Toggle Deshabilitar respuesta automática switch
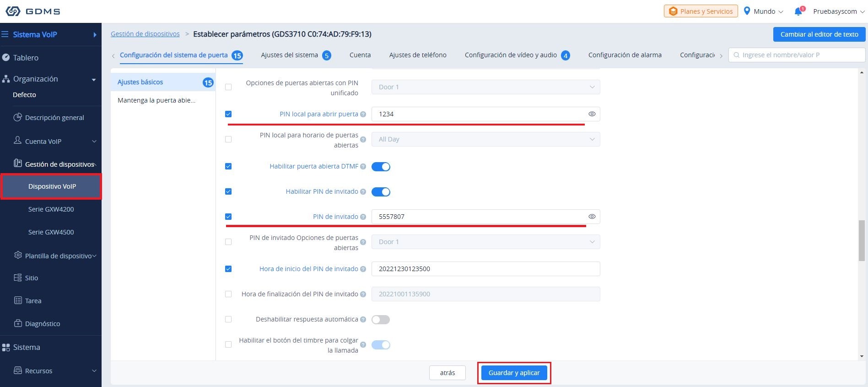This screenshot has height=387, width=868. pos(381,320)
